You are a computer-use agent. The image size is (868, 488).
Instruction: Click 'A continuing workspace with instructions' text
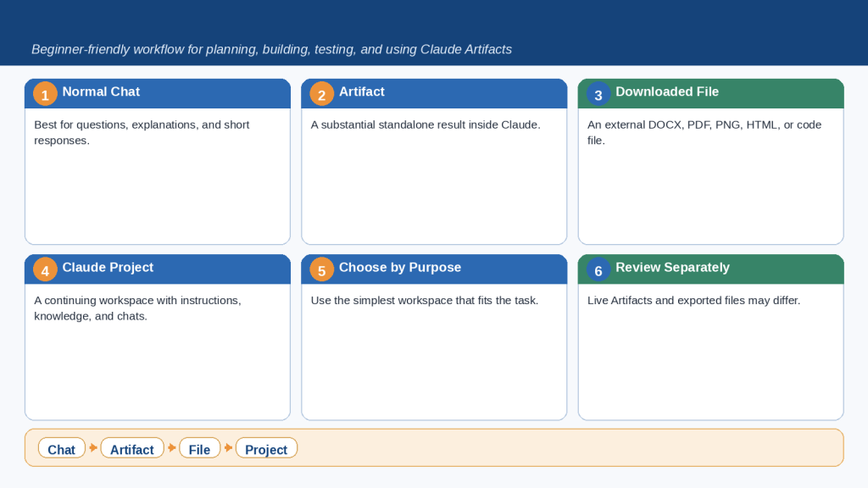[x=137, y=308]
